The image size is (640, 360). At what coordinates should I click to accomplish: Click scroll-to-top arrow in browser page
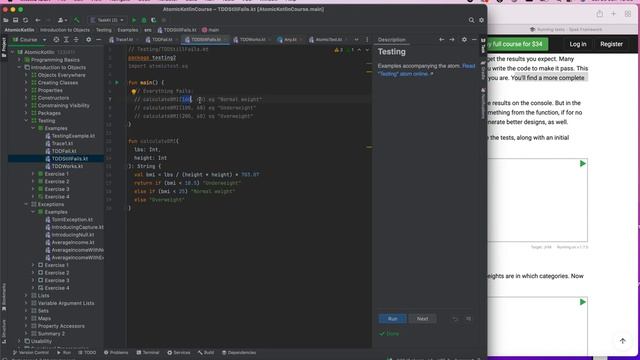(x=622, y=341)
